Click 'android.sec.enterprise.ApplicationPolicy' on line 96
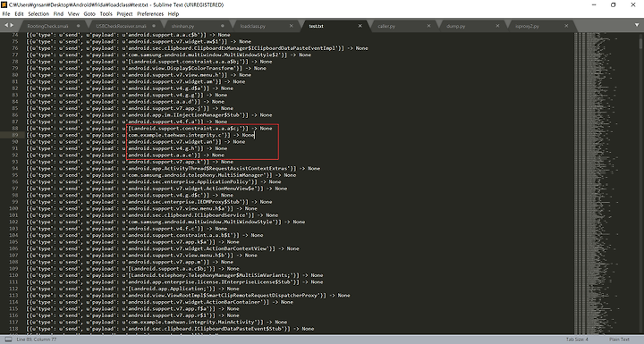 point(189,182)
